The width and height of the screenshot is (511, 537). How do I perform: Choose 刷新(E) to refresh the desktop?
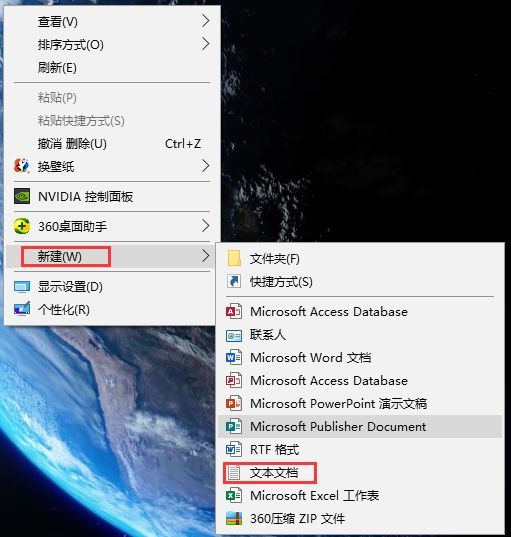(112, 67)
